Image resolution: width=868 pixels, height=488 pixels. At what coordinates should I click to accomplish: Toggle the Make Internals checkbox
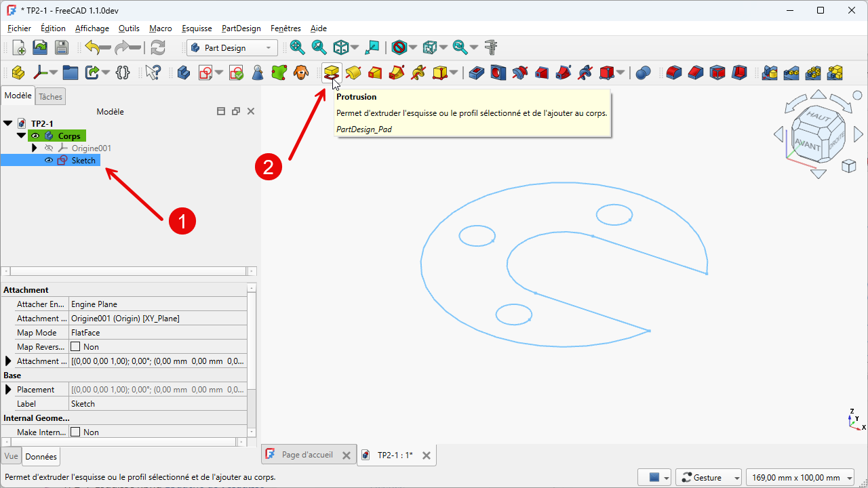point(76,432)
